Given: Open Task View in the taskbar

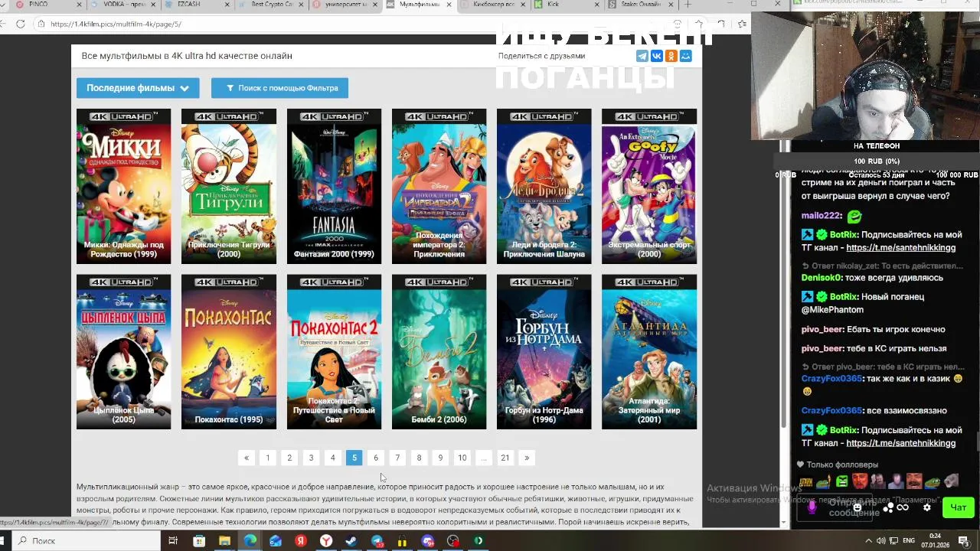Looking at the screenshot, I should click(x=173, y=541).
